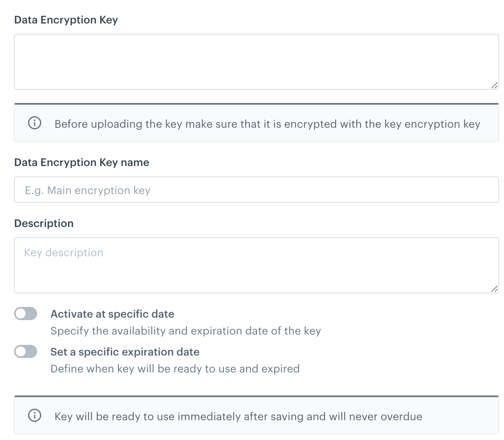Click the Description heading
The height and width of the screenshot is (440, 504).
pyautogui.click(x=44, y=223)
